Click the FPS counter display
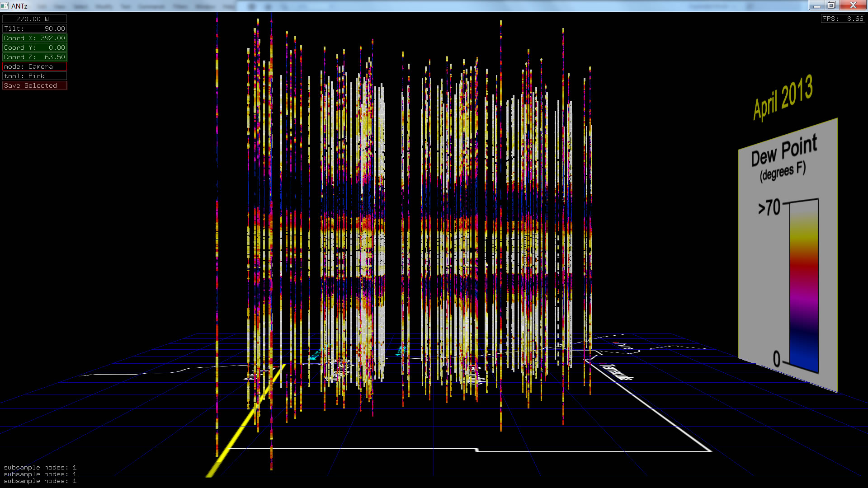868x488 pixels. pyautogui.click(x=843, y=19)
